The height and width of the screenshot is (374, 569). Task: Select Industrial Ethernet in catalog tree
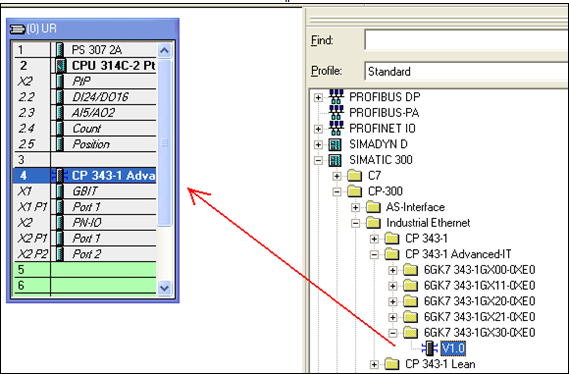tap(428, 223)
